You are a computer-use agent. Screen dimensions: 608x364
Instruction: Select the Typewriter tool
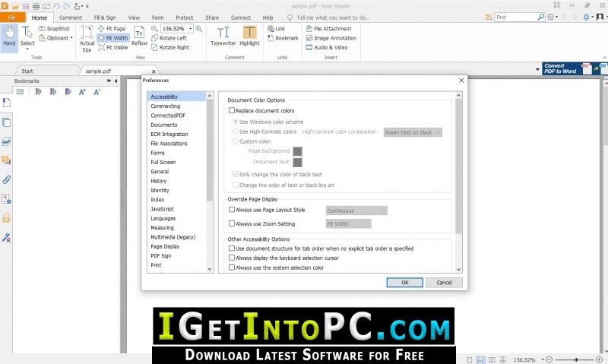[x=223, y=36]
